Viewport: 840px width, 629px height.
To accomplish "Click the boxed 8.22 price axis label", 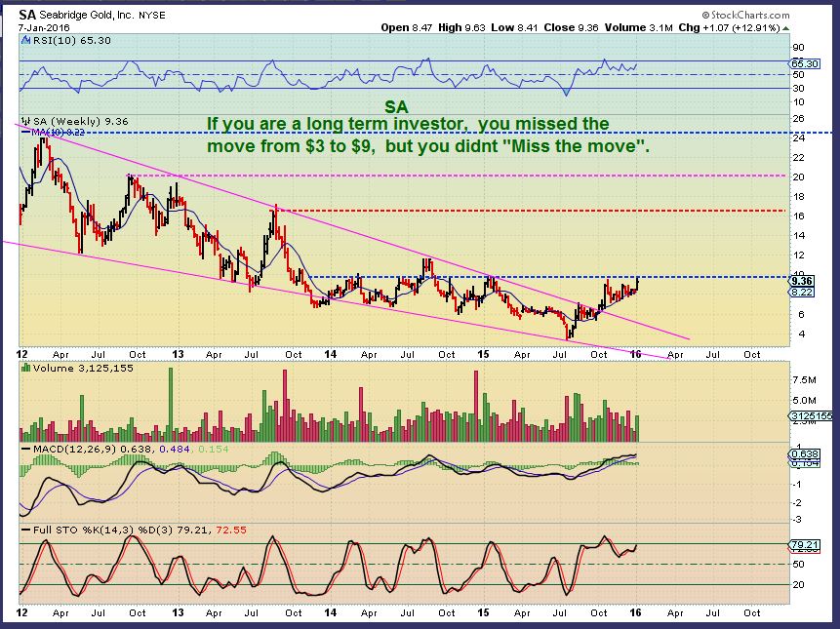I will point(802,293).
